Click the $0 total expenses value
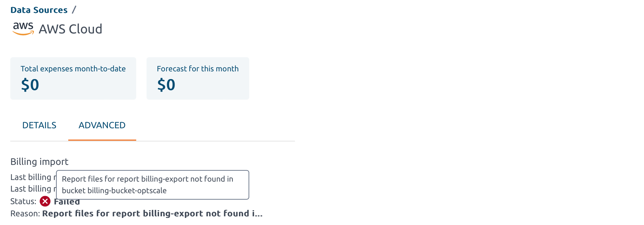This screenshot has width=644, height=225. [30, 85]
